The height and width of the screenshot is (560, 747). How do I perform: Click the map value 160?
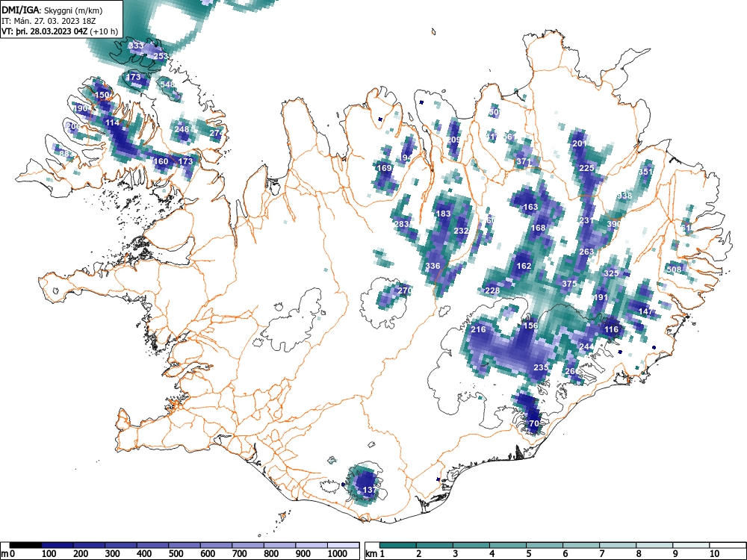point(161,161)
